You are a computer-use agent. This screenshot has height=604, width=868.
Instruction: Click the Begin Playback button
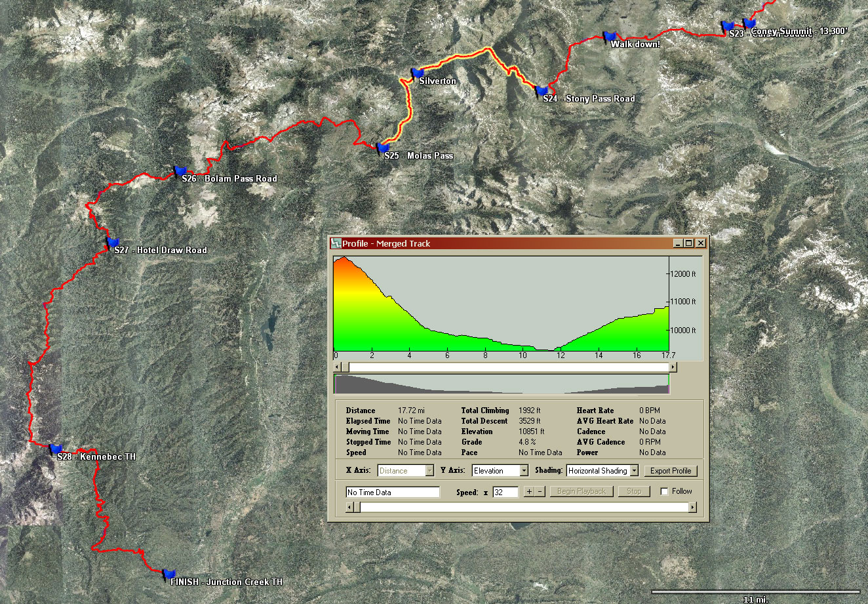point(582,491)
